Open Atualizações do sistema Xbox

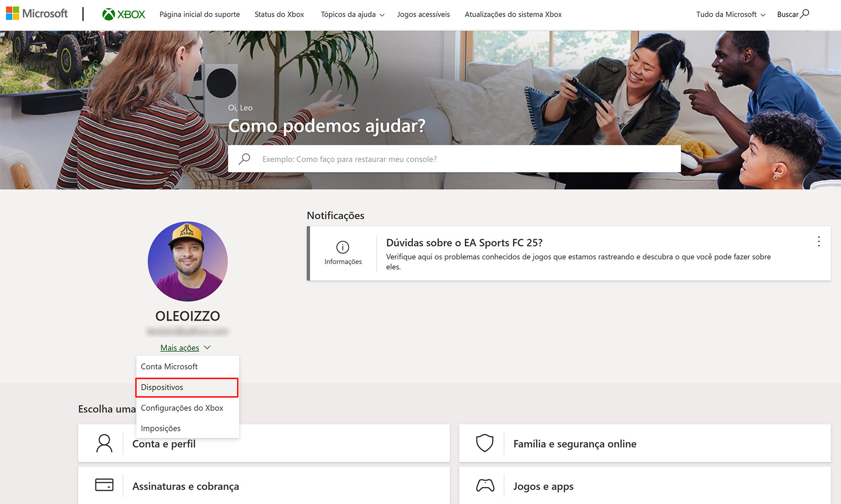tap(513, 14)
